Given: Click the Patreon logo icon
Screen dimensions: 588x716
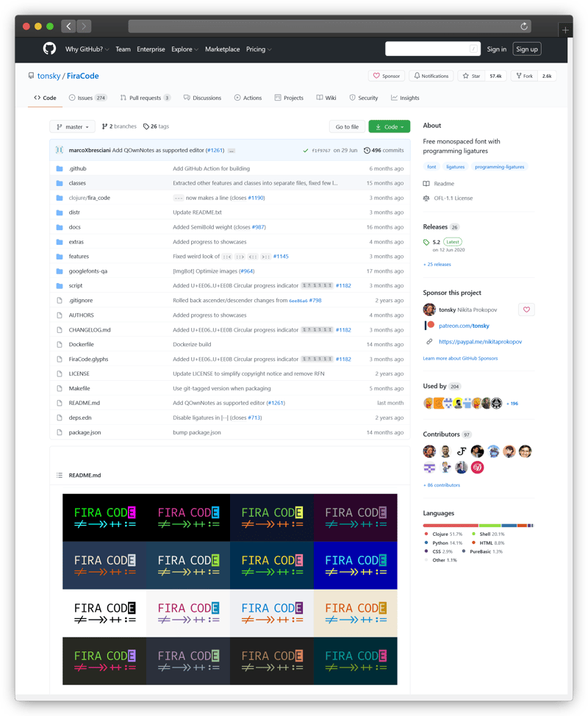Looking at the screenshot, I should [429, 325].
